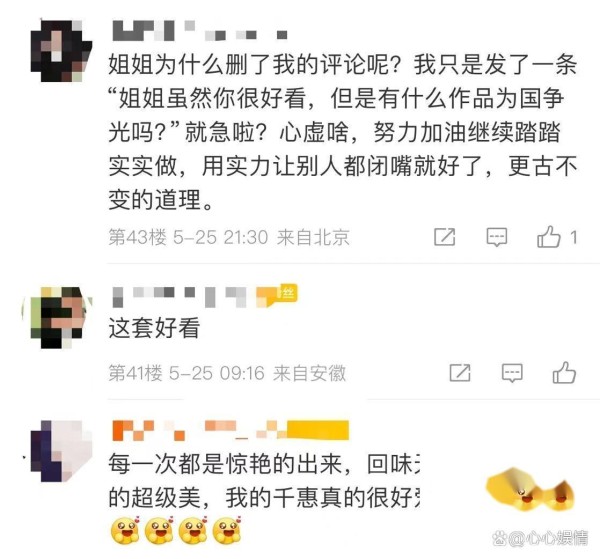The width and height of the screenshot is (600, 559).
Task: Reply to the 这套好看 comment
Action: [512, 373]
